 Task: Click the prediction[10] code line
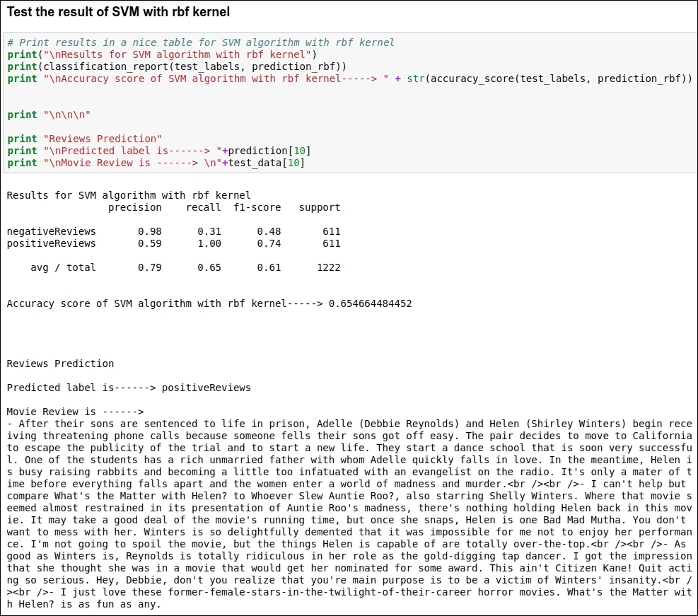(x=159, y=151)
